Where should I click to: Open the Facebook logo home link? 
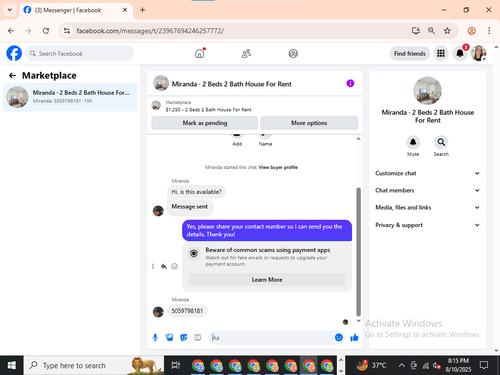coord(14,53)
